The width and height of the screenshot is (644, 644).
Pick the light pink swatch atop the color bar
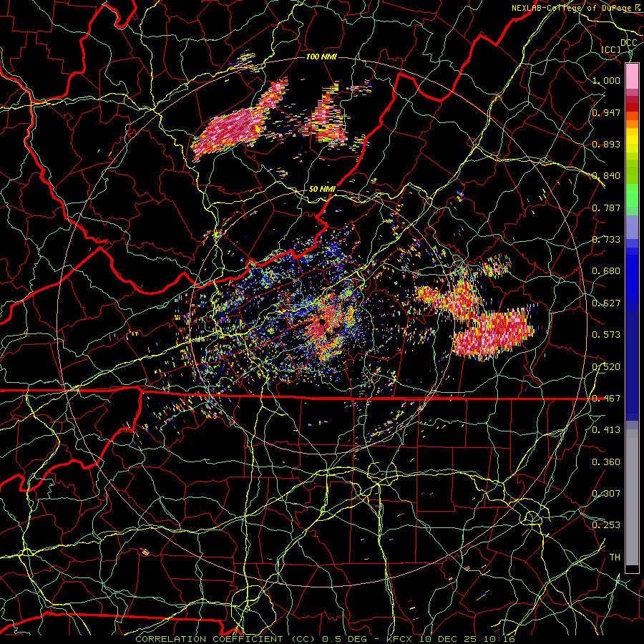point(632,76)
